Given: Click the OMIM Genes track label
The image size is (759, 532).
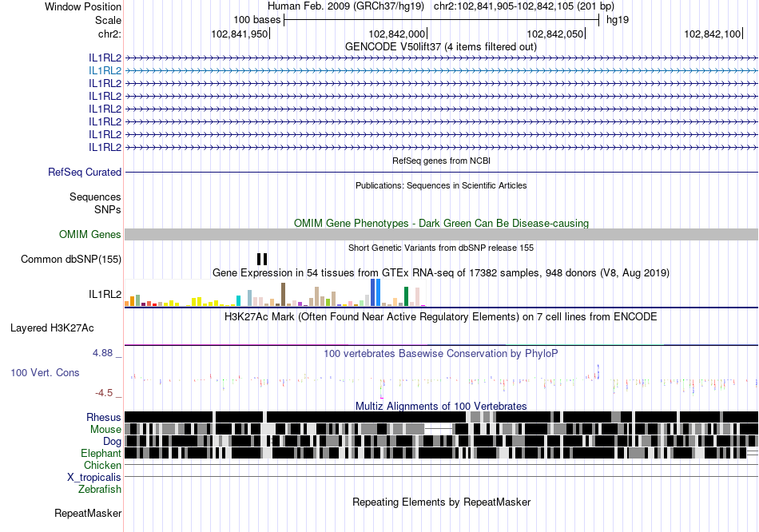Looking at the screenshot, I should [90, 235].
